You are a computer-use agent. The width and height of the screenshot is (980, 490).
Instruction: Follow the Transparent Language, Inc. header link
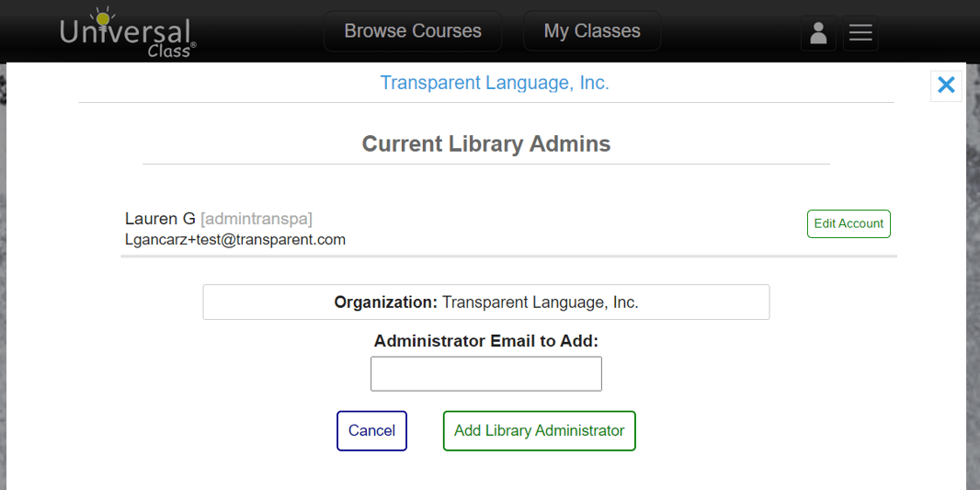[495, 83]
